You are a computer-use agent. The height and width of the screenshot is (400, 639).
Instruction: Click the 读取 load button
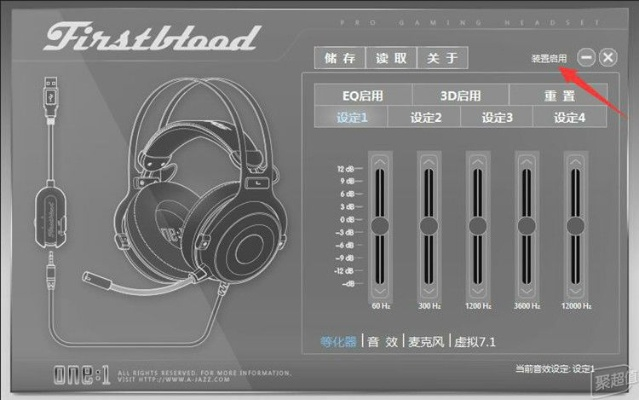pos(390,58)
